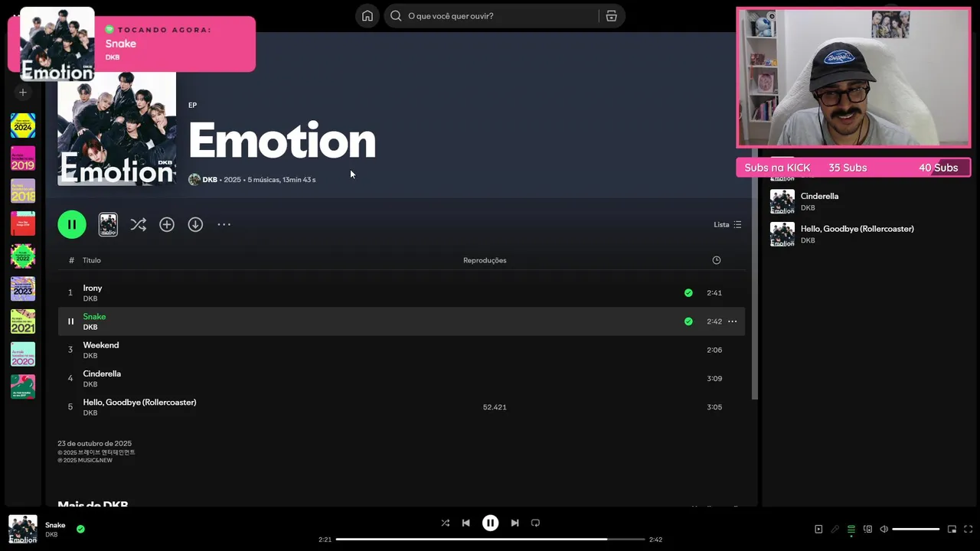Open the 2022 playlist in the sidebar
The image size is (980, 551).
(x=23, y=256)
